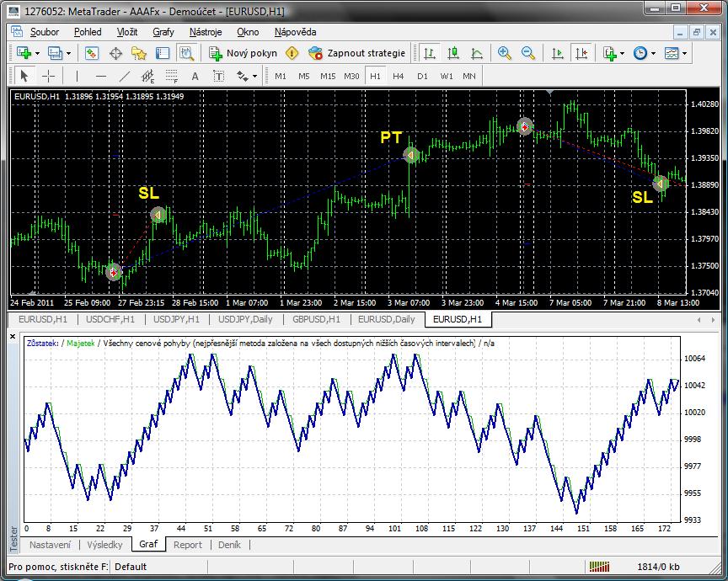Toggle the Strategy Tester panel icon
This screenshot has height=581, width=728.
(187, 53)
